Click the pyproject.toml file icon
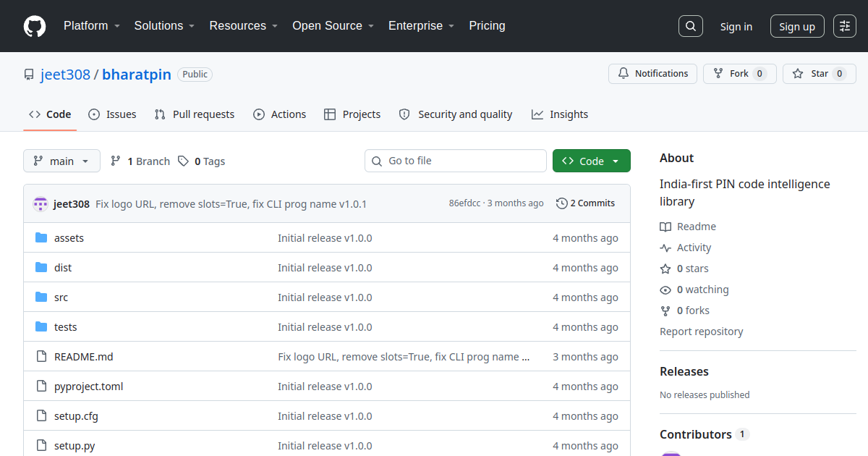Viewport: 868px width, 456px height. 41,387
